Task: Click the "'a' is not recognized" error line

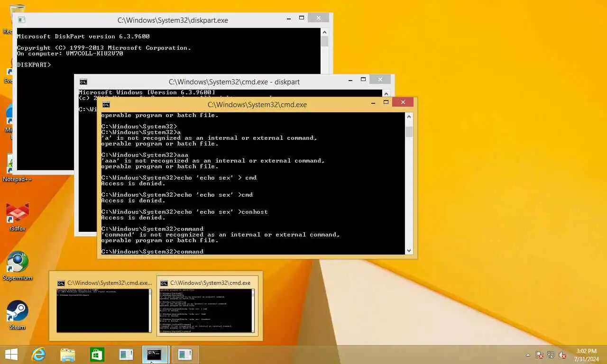Action: 209,138
